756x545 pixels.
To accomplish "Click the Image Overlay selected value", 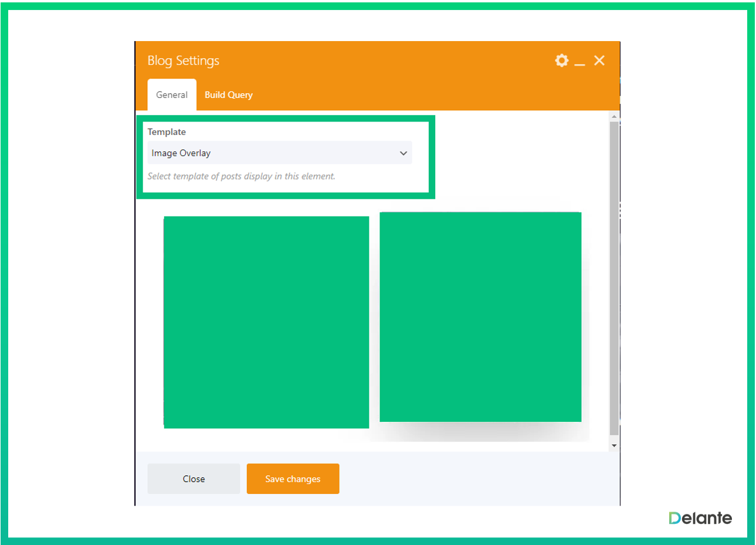I will point(181,153).
